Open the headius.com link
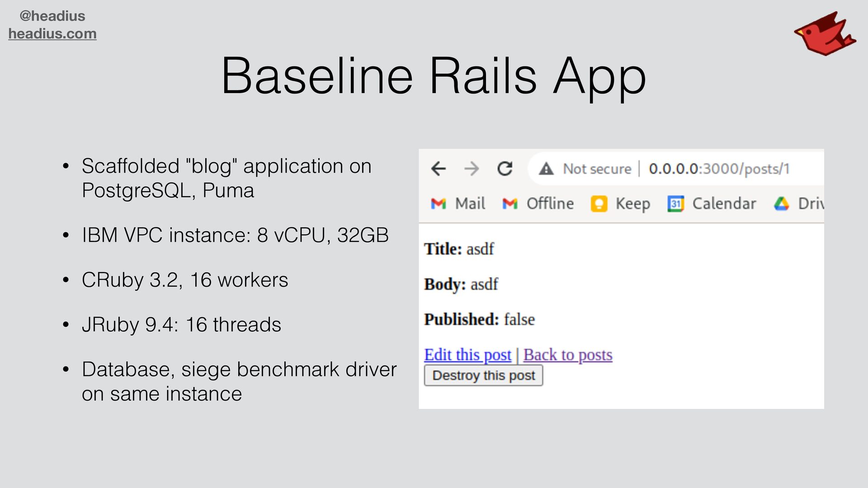 tap(52, 34)
